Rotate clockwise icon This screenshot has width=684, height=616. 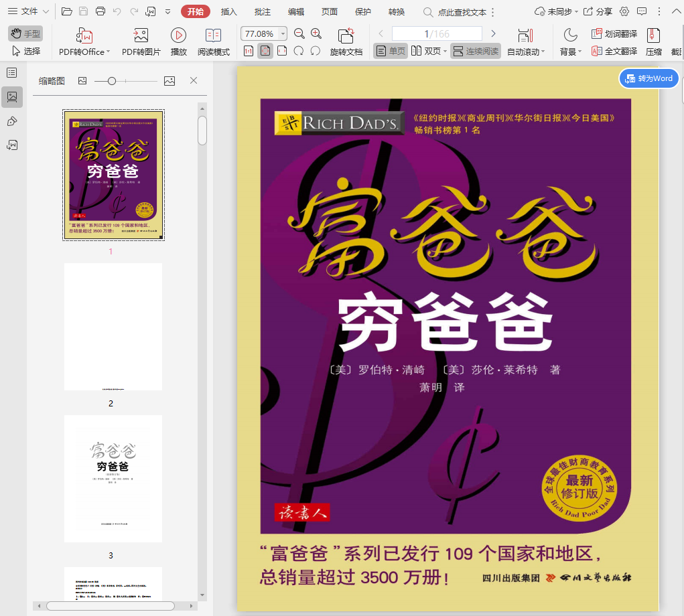tap(316, 51)
